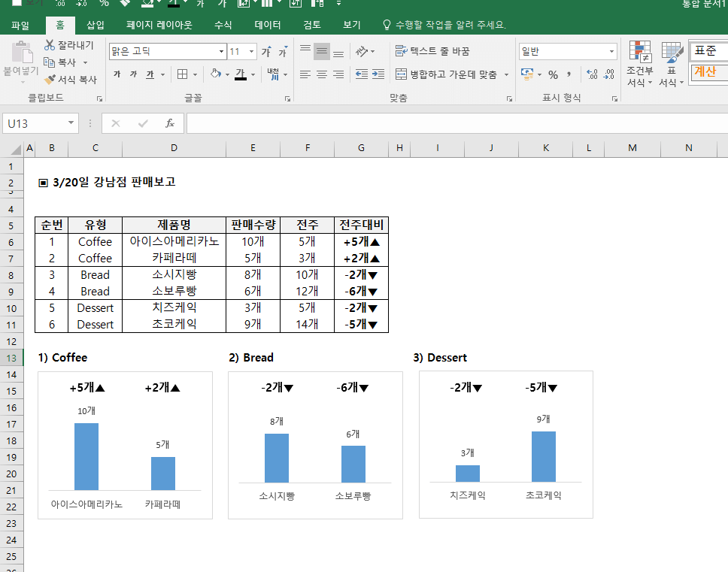Open the font size 11 dropdown

[x=252, y=52]
